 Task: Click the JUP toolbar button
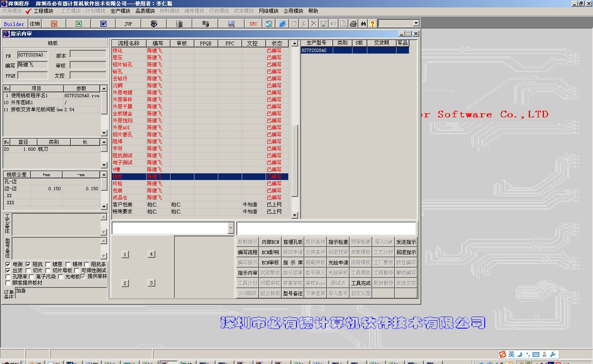(128, 24)
